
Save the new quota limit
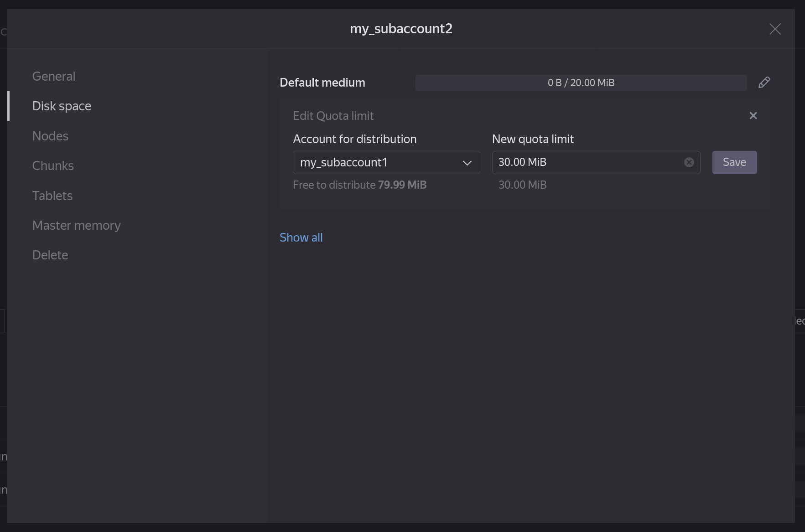click(734, 162)
